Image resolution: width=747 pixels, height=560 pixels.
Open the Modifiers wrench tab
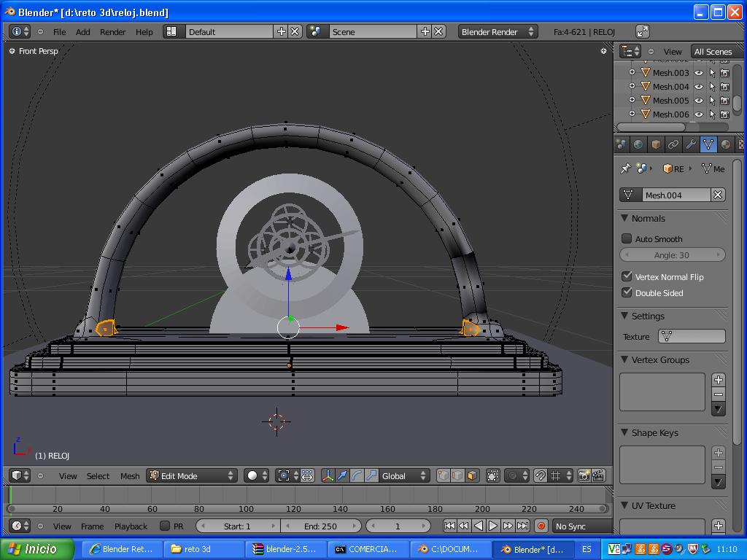coord(691,144)
